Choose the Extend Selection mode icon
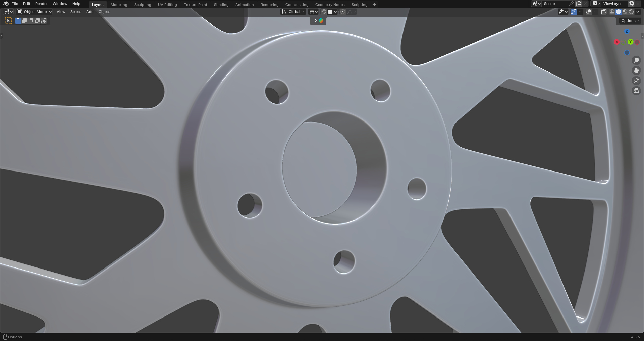 tap(24, 21)
